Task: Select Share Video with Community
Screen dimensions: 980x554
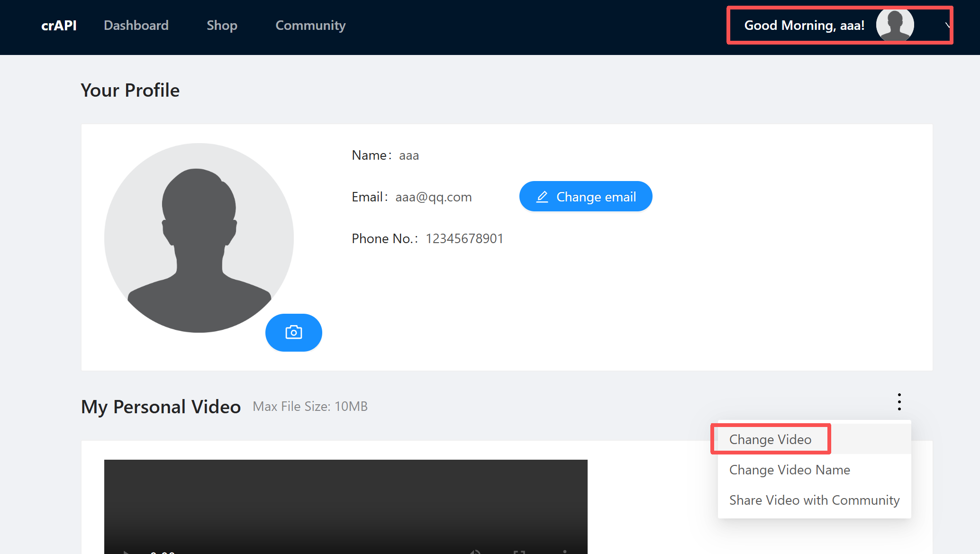Action: (x=814, y=500)
